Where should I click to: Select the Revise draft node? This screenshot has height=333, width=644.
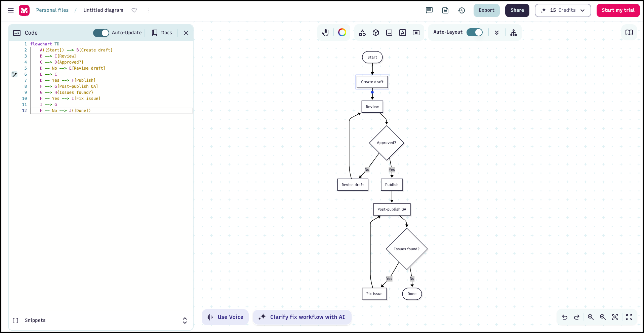pyautogui.click(x=353, y=185)
